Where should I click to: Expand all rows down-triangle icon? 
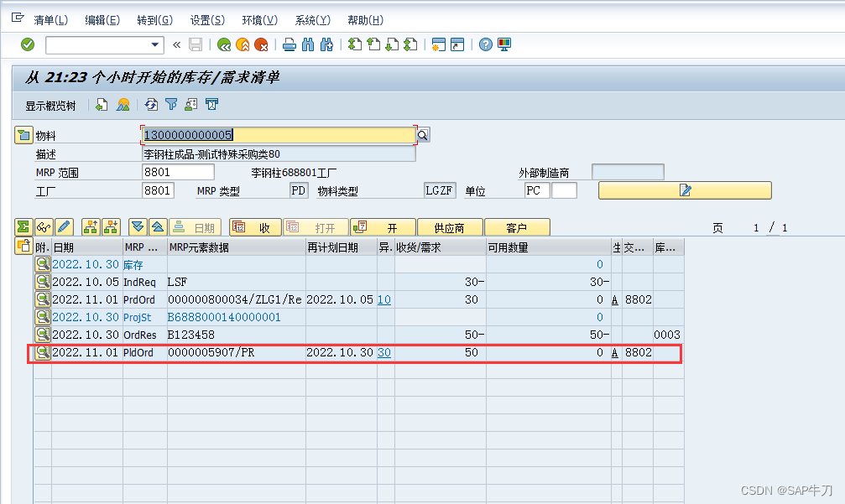pyautogui.click(x=138, y=227)
